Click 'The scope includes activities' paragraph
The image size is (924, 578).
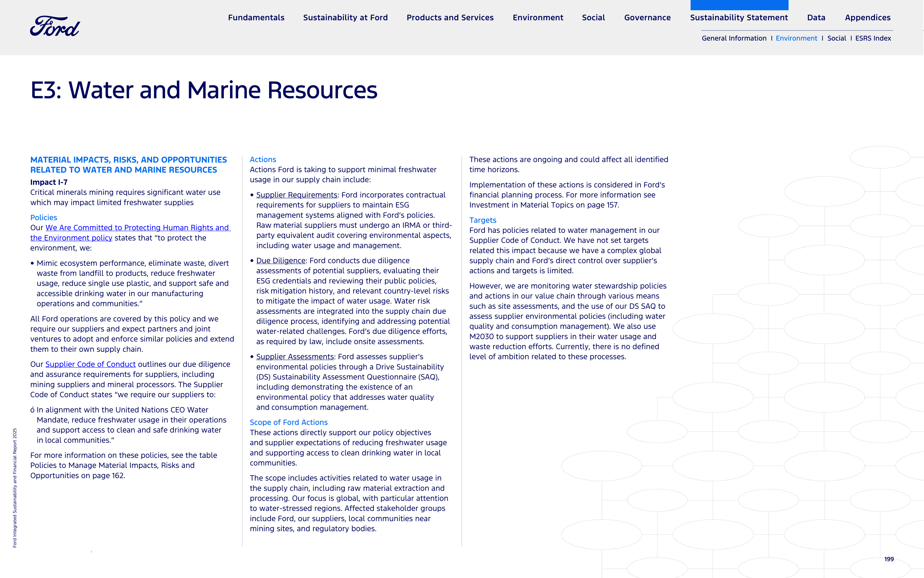(x=349, y=503)
